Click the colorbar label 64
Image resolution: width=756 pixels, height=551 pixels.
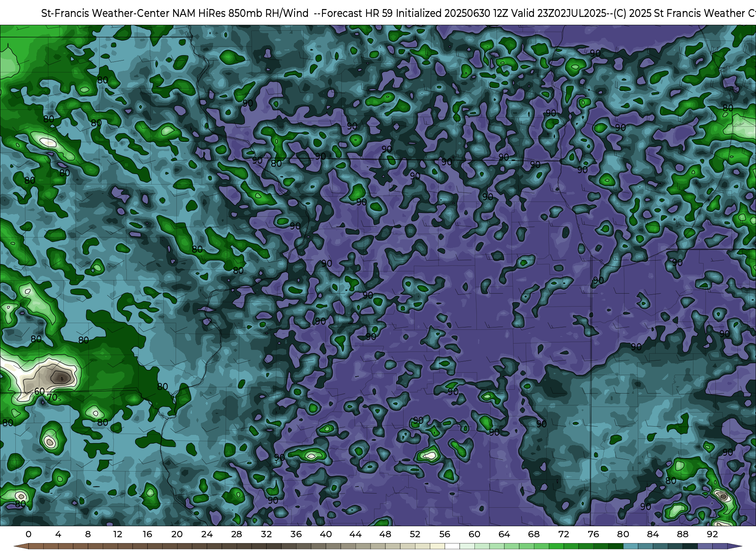[504, 534]
